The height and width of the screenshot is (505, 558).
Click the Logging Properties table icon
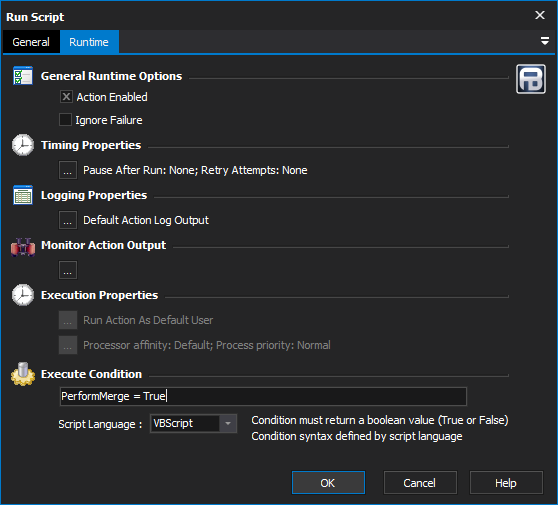click(23, 195)
